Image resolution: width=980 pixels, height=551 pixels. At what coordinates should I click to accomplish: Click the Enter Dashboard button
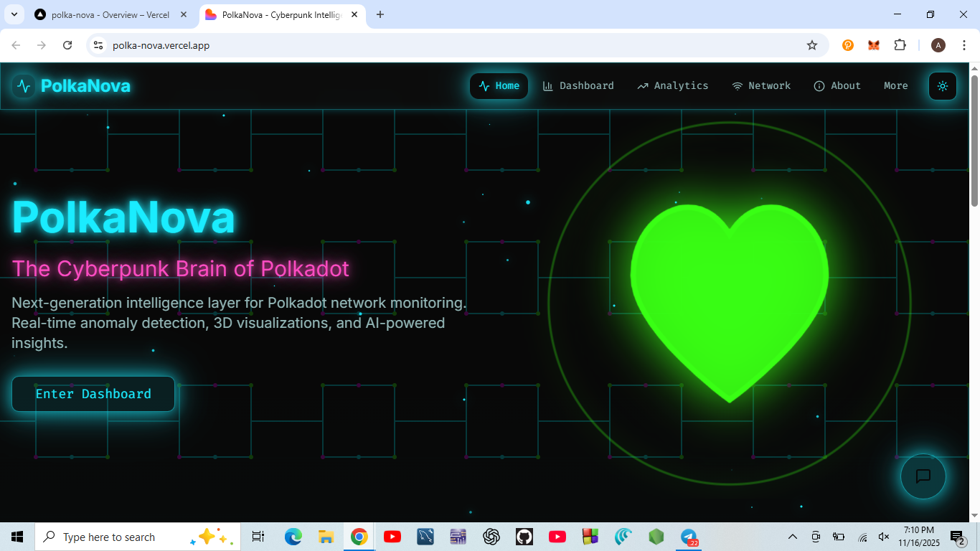point(93,394)
